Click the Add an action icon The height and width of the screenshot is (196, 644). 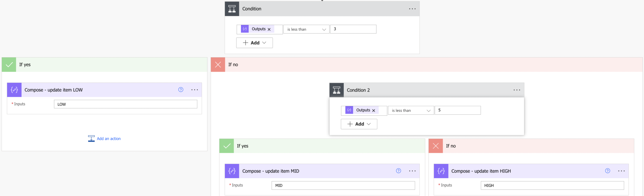point(91,139)
